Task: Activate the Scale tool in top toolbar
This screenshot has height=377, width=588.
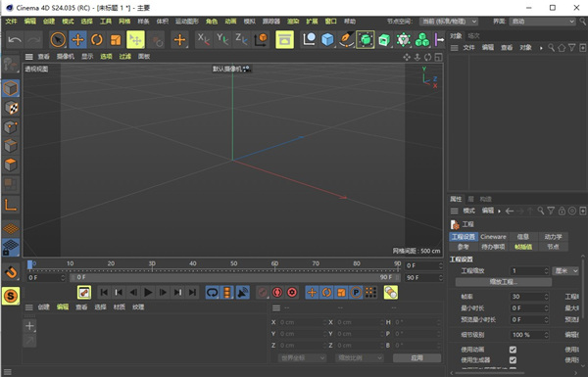Action: tap(116, 40)
